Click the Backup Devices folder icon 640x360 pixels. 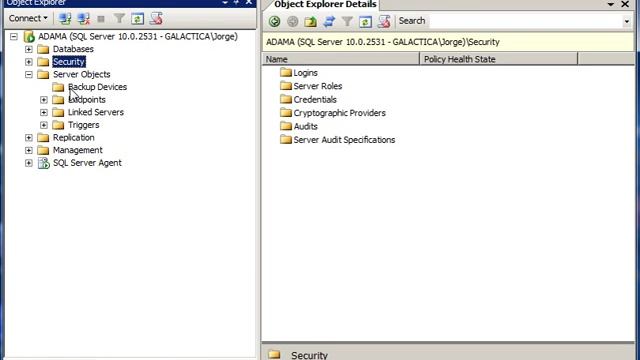(58, 87)
